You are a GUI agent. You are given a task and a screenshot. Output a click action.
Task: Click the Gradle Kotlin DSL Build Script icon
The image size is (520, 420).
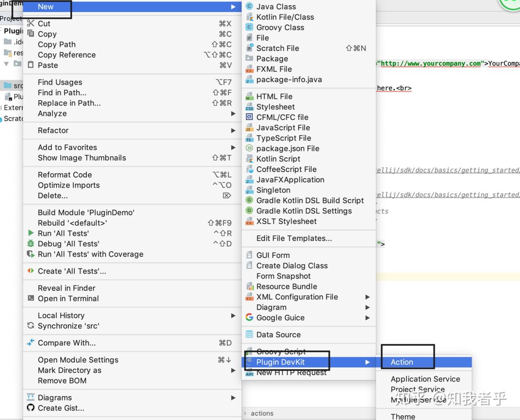(x=249, y=200)
